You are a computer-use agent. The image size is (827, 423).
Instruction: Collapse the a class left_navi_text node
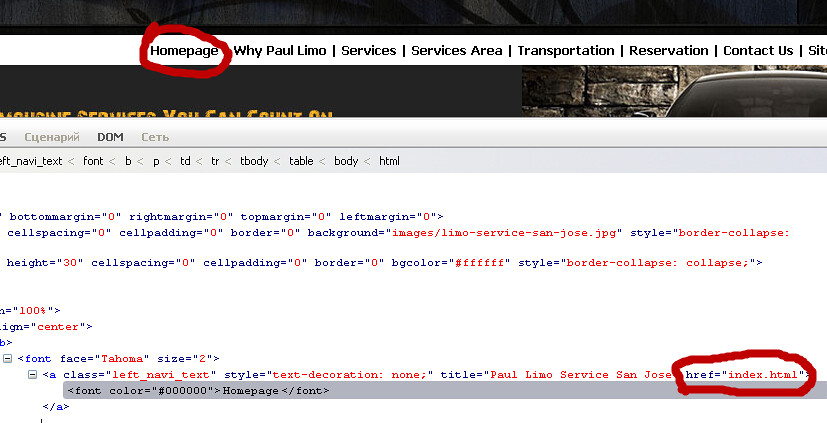32,374
